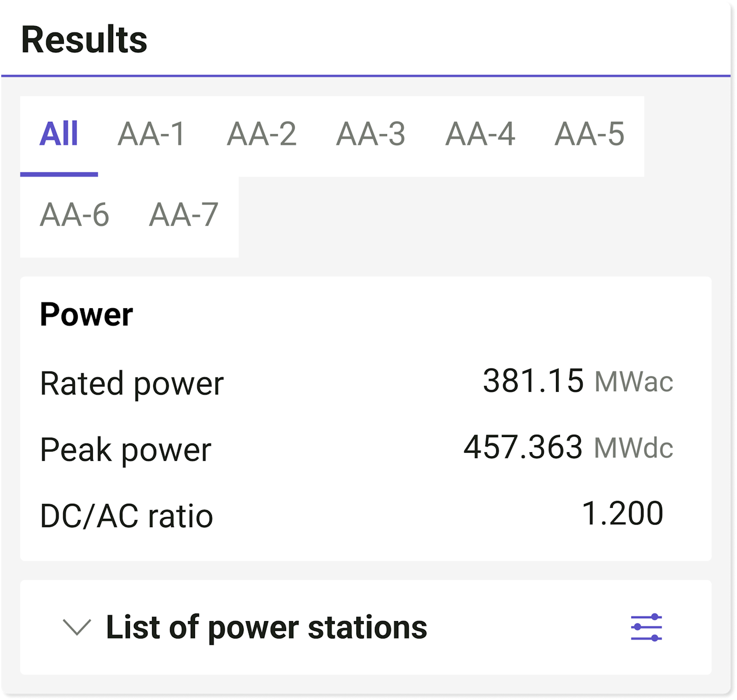Select the 381.15 rated power value

pyautogui.click(x=533, y=381)
